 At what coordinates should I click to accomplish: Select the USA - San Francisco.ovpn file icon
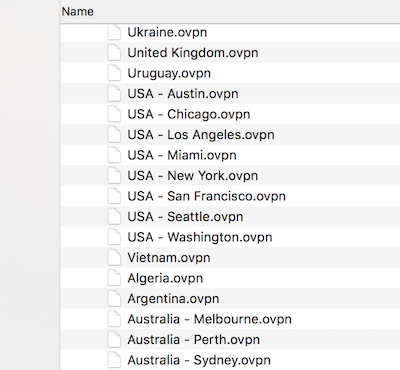pos(114,196)
